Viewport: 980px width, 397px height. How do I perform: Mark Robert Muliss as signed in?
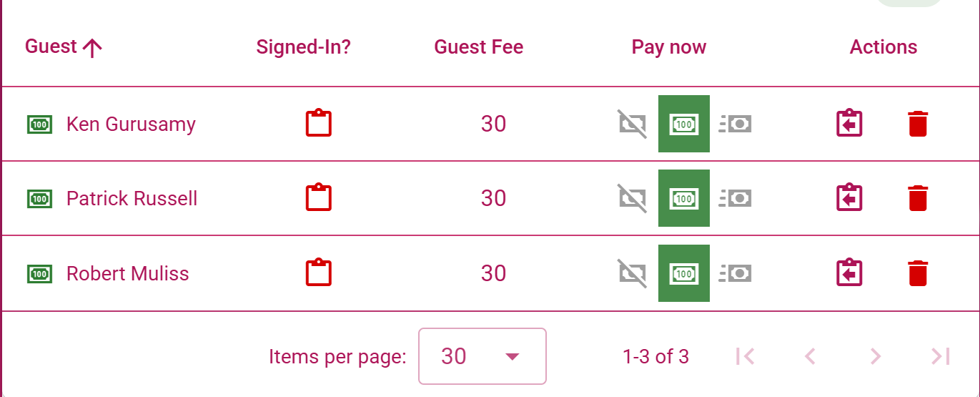pyautogui.click(x=319, y=273)
